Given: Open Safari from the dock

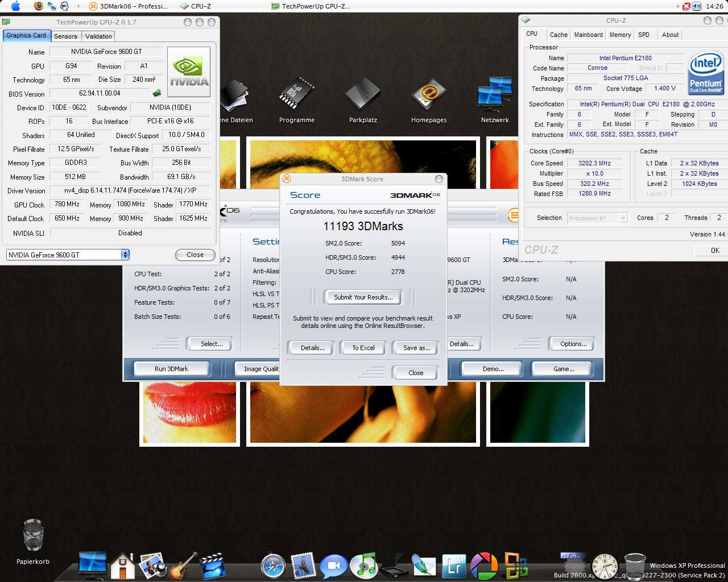Looking at the screenshot, I should (x=272, y=566).
